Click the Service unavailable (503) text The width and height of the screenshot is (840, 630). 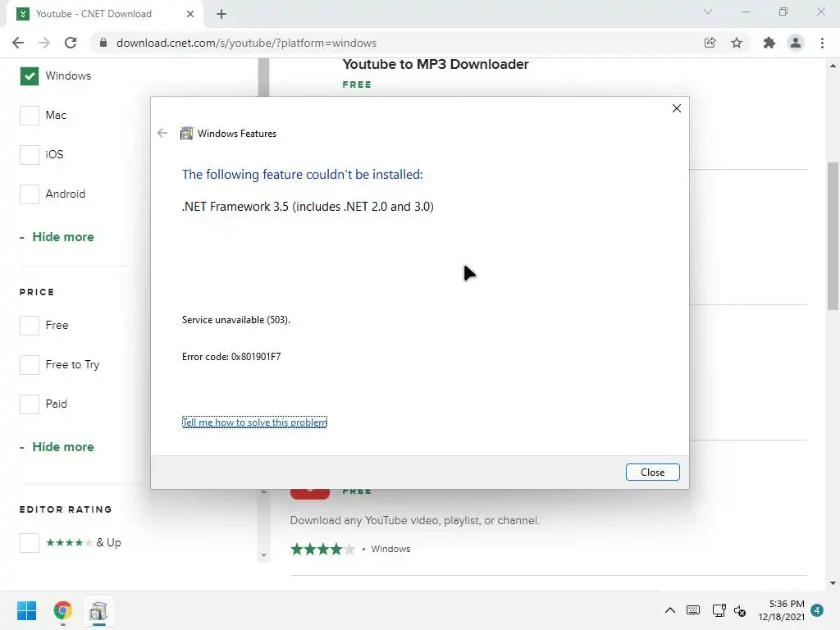[236, 320]
